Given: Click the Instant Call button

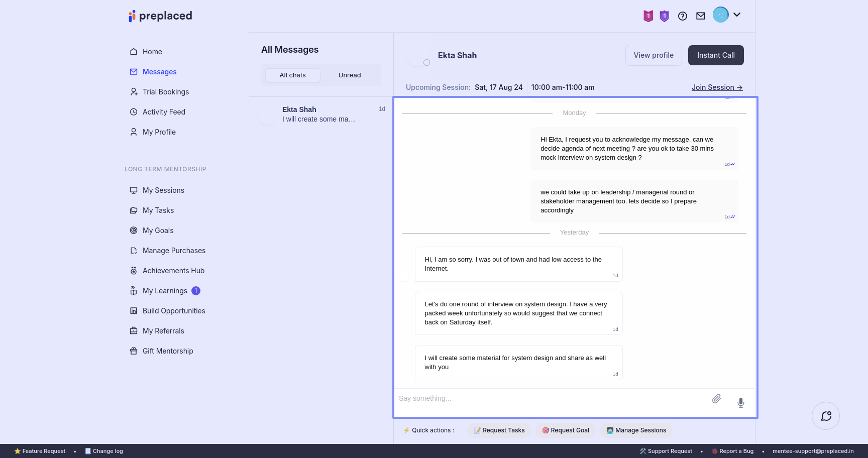Looking at the screenshot, I should (715, 55).
